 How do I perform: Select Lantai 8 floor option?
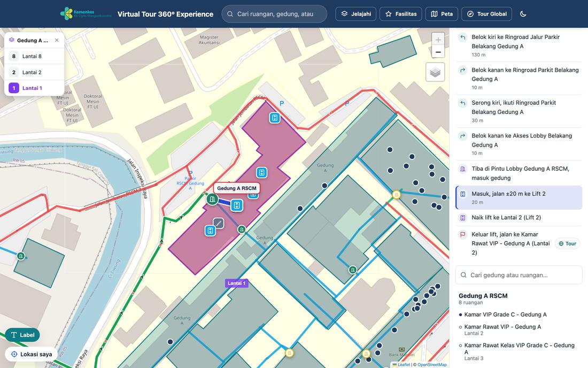[34, 56]
